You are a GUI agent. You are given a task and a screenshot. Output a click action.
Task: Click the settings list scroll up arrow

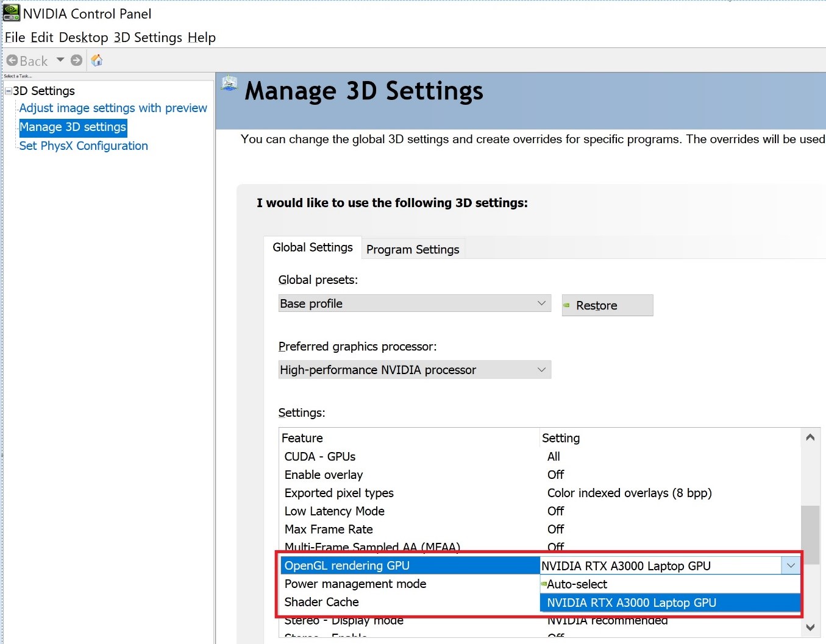[810, 437]
